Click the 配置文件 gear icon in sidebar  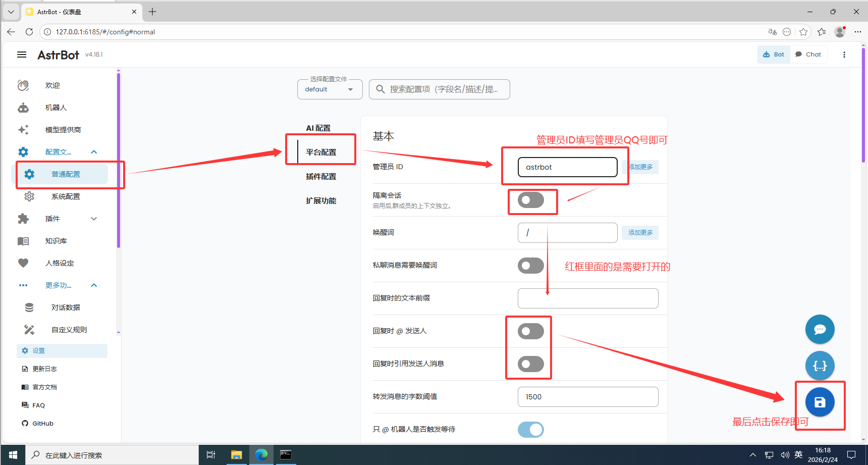23,152
